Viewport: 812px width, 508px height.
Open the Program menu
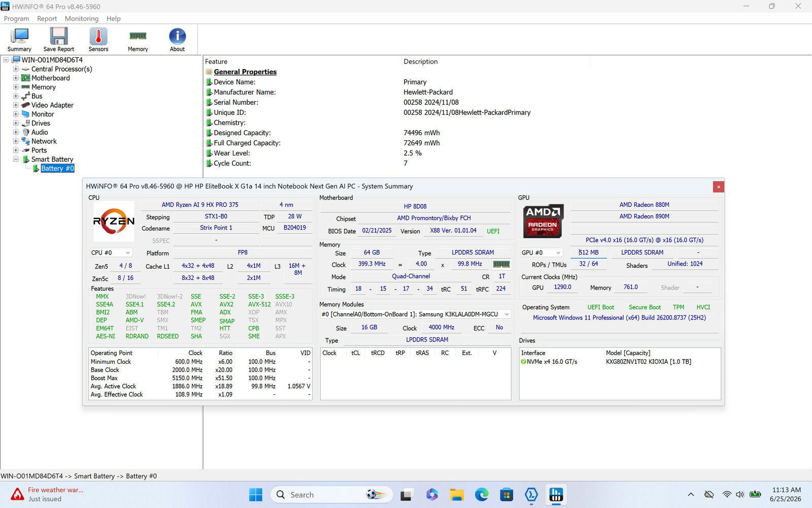17,19
